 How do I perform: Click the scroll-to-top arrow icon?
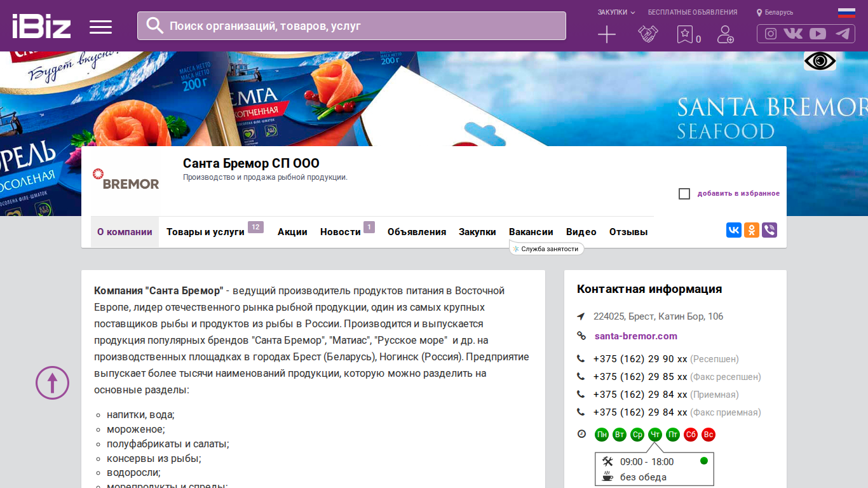[x=52, y=383]
